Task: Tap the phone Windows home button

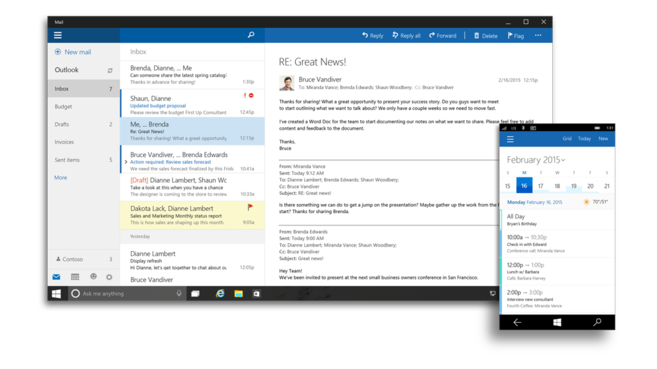Action: (x=557, y=322)
